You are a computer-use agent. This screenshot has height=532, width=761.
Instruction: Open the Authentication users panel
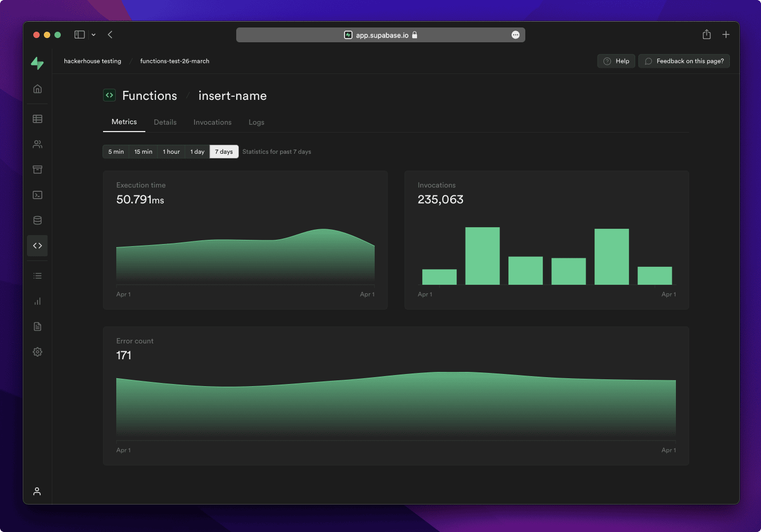(x=37, y=144)
